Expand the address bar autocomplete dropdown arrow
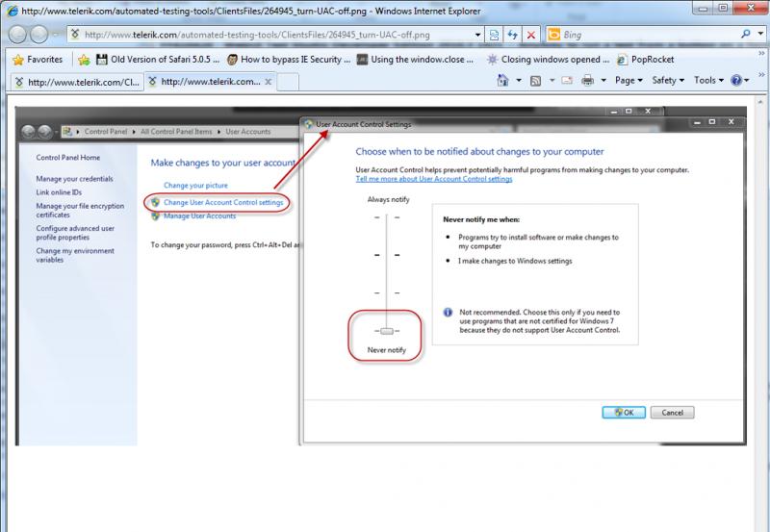Viewport: 770px width, 532px height. tap(477, 35)
